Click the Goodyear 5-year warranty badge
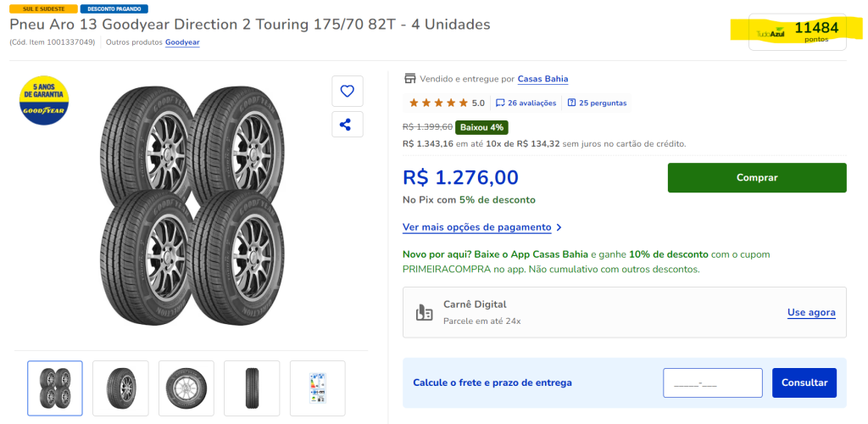 point(43,101)
